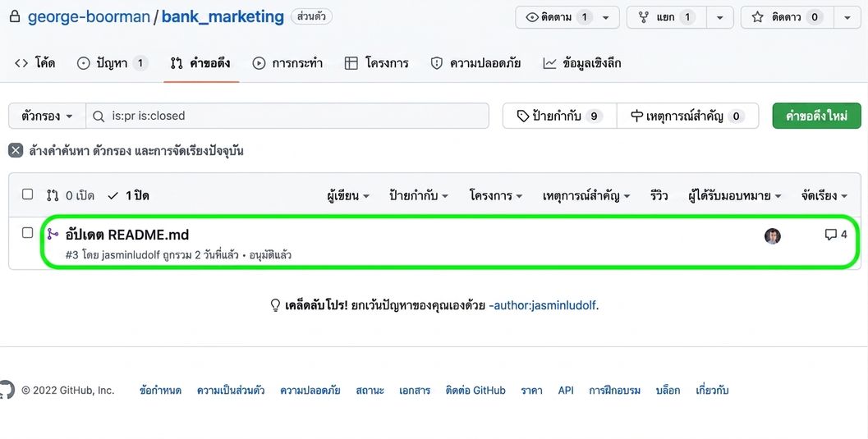Screen dimensions: 868x439
Task: Open the jasminludolf author link in row
Action: point(131,255)
